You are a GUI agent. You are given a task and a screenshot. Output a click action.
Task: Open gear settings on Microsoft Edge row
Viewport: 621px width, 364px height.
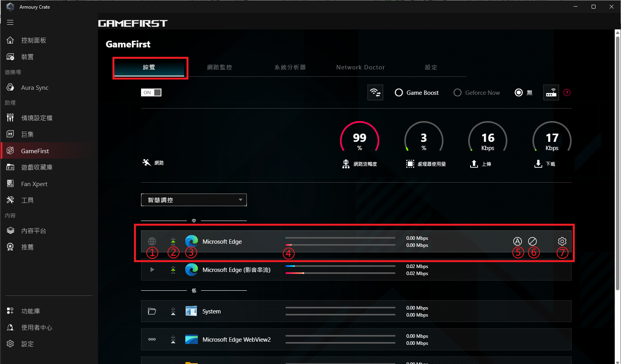point(562,241)
